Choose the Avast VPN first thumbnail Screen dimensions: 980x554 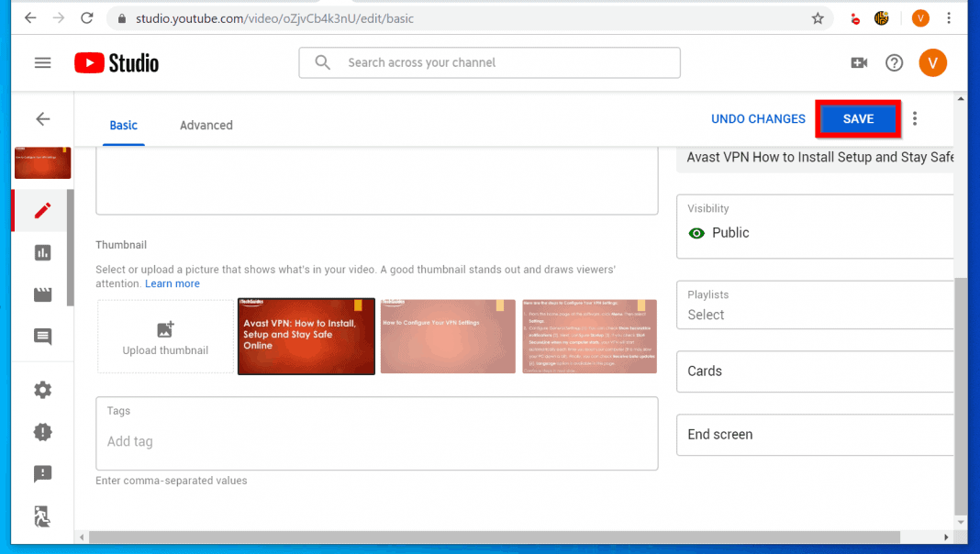click(306, 337)
